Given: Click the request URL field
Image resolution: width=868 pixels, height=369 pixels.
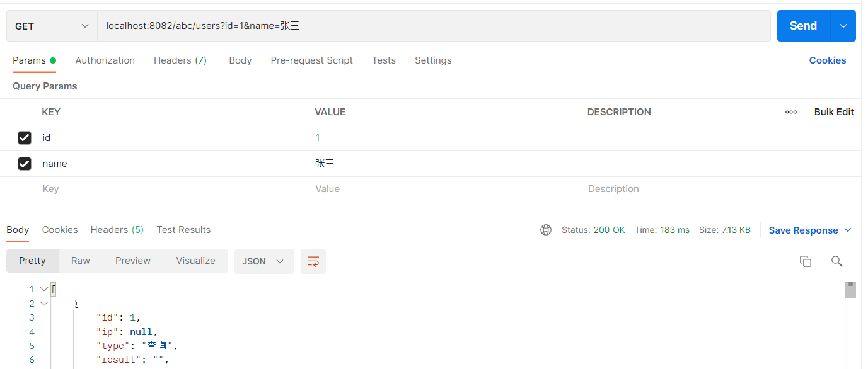Looking at the screenshot, I should click(434, 26).
